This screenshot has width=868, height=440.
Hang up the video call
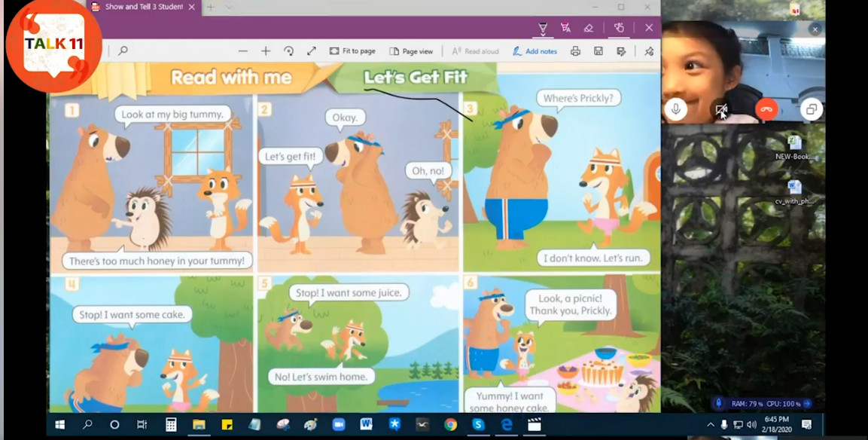[766, 109]
